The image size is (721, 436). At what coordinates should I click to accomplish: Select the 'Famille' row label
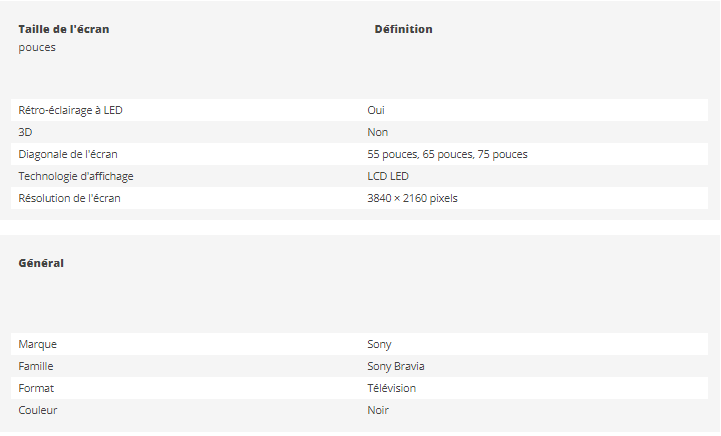pyautogui.click(x=36, y=366)
